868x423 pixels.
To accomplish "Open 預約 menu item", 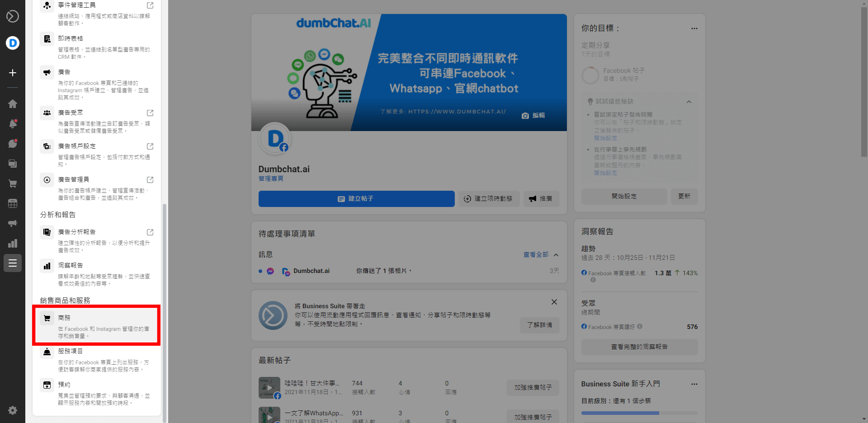I will 97,394.
